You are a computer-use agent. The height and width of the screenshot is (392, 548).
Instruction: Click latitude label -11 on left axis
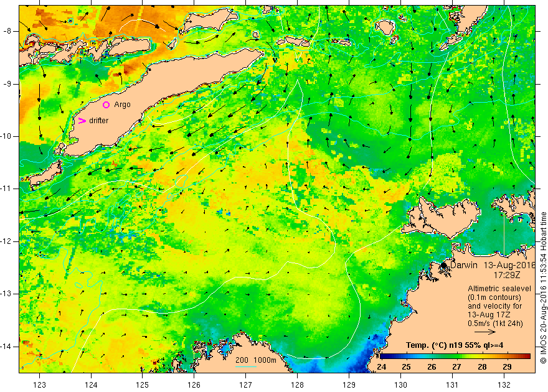6,189
